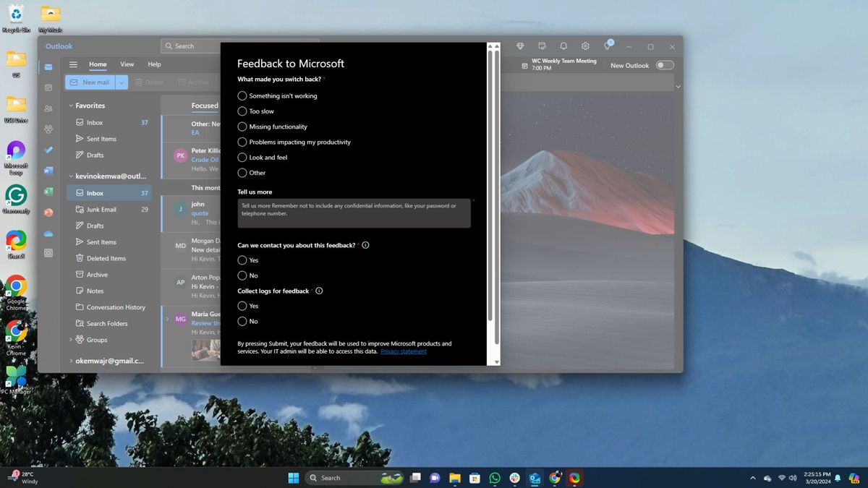Open the Help menu
The width and height of the screenshot is (868, 488).
[x=154, y=64]
